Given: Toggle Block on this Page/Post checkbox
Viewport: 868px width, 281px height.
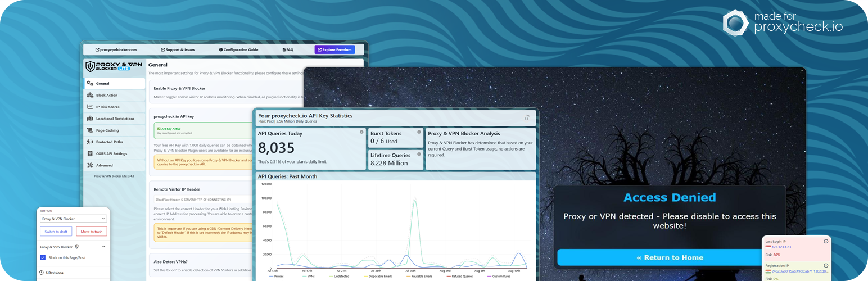Looking at the screenshot, I should tap(43, 257).
